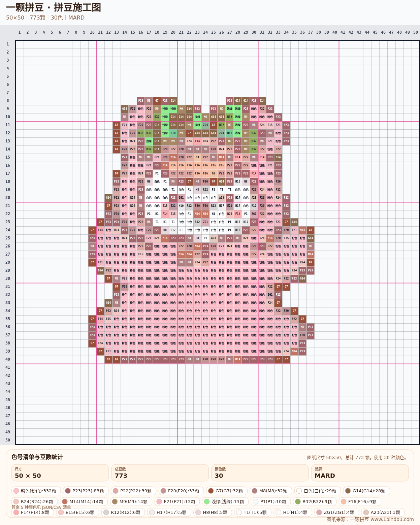The height and width of the screenshot is (525, 420).
Task: Select the R12(R12):6颗 color chip
Action: pos(123,512)
